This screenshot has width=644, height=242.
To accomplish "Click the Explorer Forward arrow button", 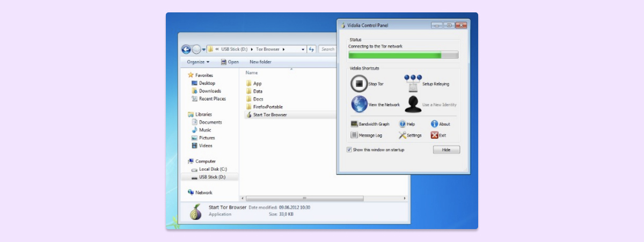I will (196, 49).
